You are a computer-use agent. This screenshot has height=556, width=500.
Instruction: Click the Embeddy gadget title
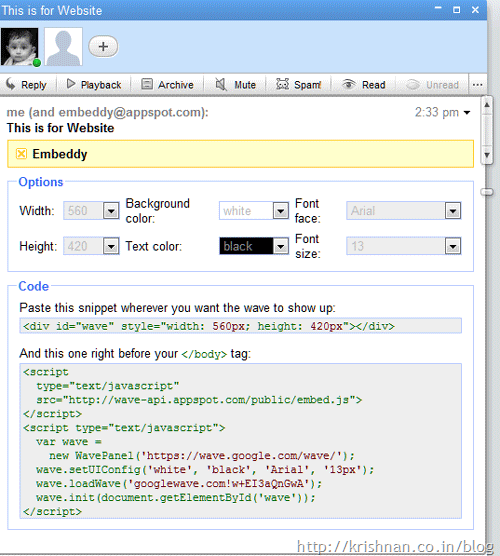coord(60,154)
